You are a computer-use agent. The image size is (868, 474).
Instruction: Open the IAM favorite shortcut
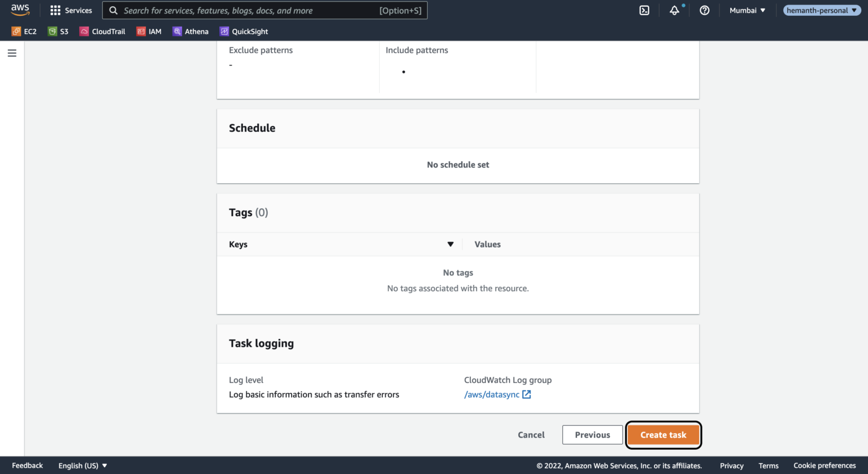(x=149, y=31)
